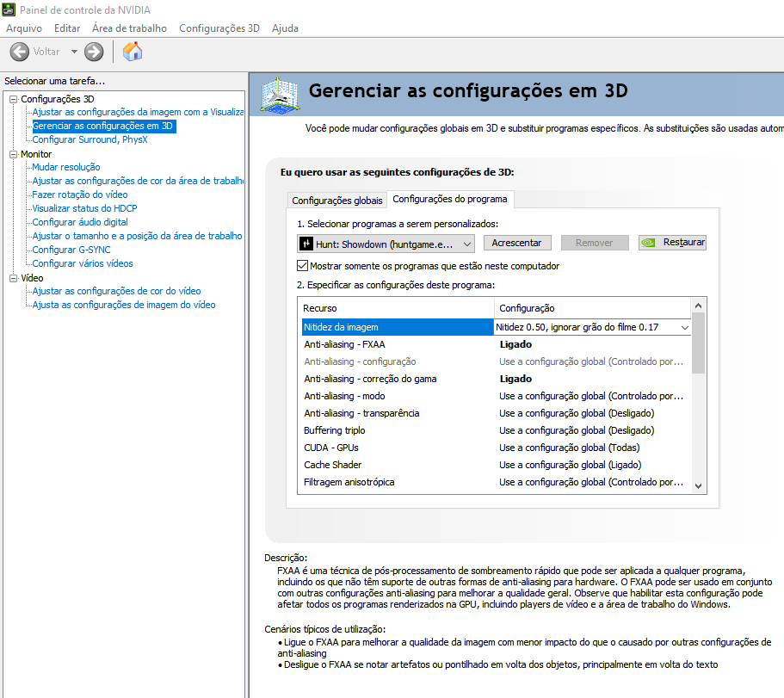Click the Remover button
The image size is (784, 698).
(x=595, y=243)
